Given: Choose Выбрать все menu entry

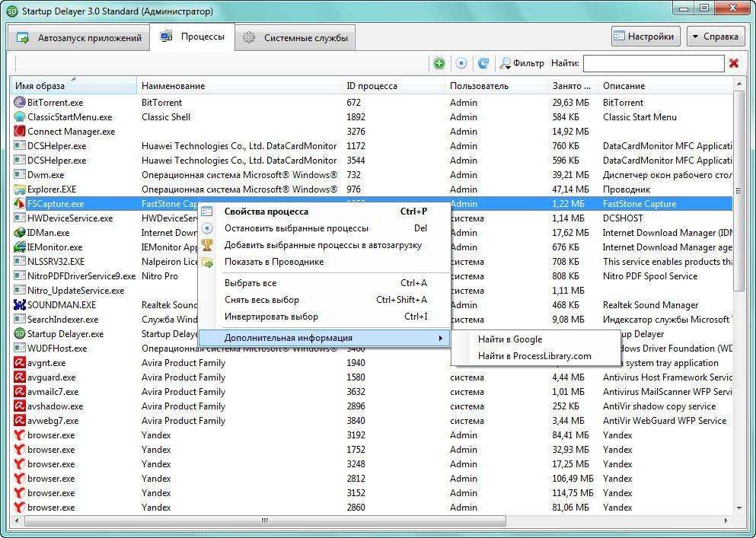Looking at the screenshot, I should tap(324, 283).
